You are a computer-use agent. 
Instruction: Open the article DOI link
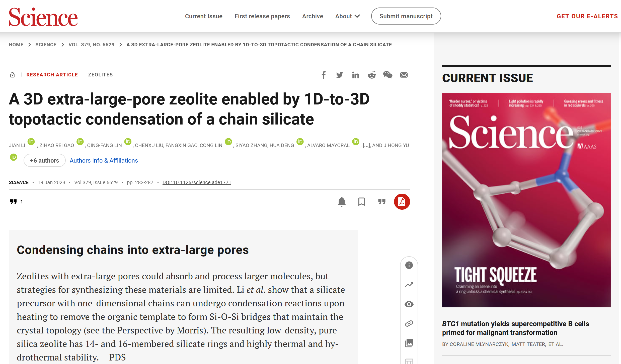(197, 183)
